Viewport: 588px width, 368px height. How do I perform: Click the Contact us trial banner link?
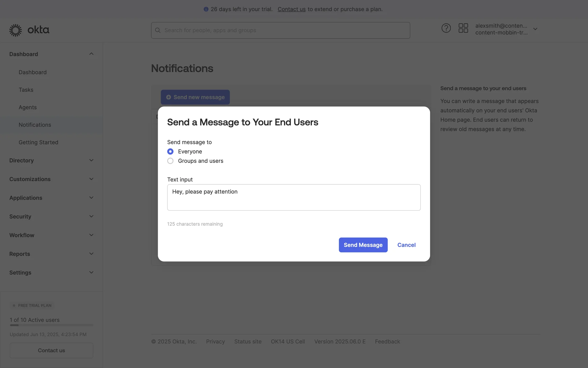pyautogui.click(x=291, y=9)
